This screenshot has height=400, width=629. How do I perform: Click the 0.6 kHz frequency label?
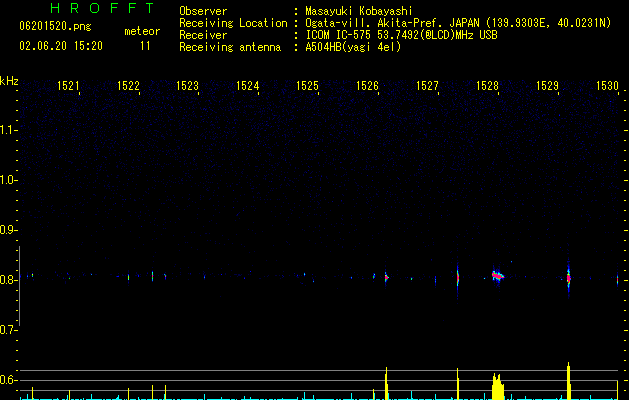coord(7,380)
